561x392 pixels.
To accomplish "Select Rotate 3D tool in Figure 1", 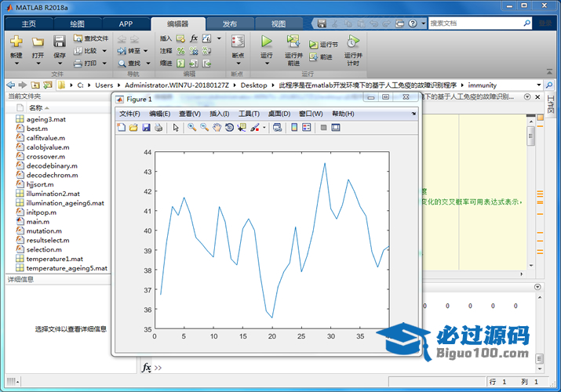I will [x=229, y=128].
